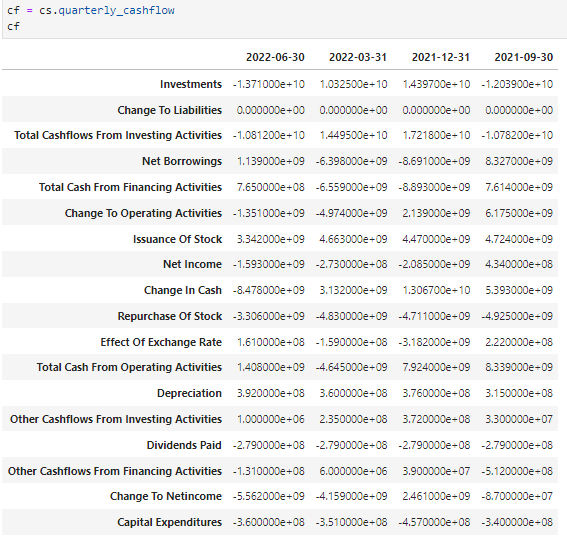Click Total Cashflows From Investing Activities label
The image size is (567, 536).
point(118,135)
